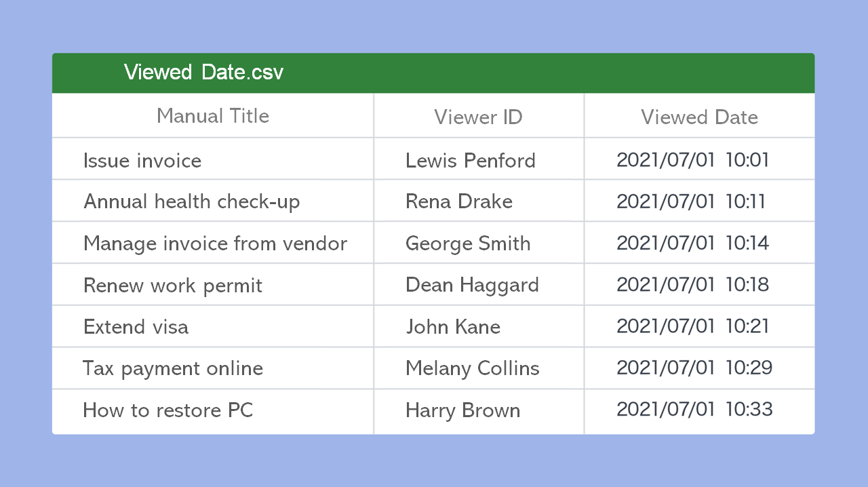Click the Annual health check-up cell

coord(191,201)
